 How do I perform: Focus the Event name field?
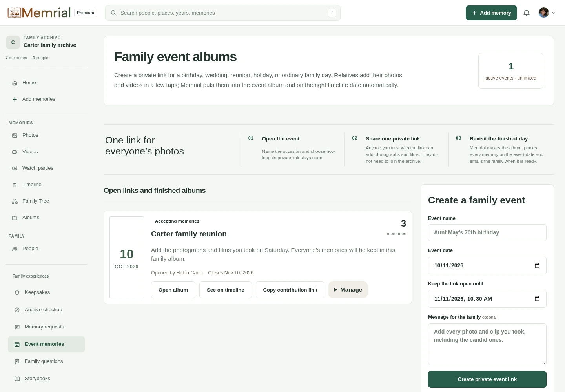coord(487,232)
